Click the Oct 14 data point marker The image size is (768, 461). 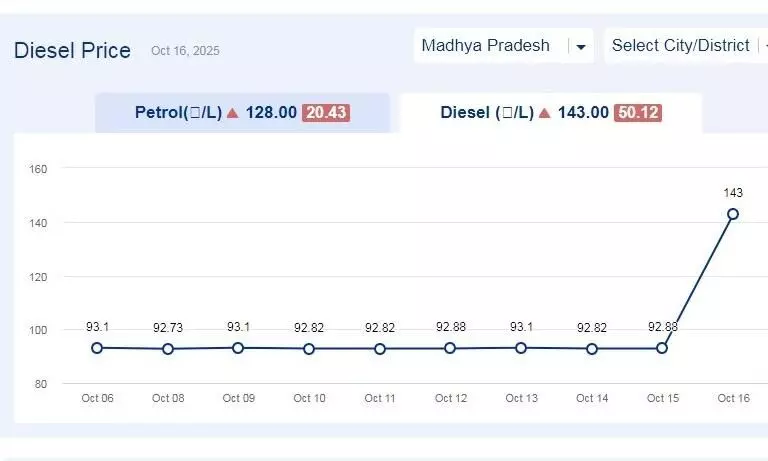tap(592, 349)
